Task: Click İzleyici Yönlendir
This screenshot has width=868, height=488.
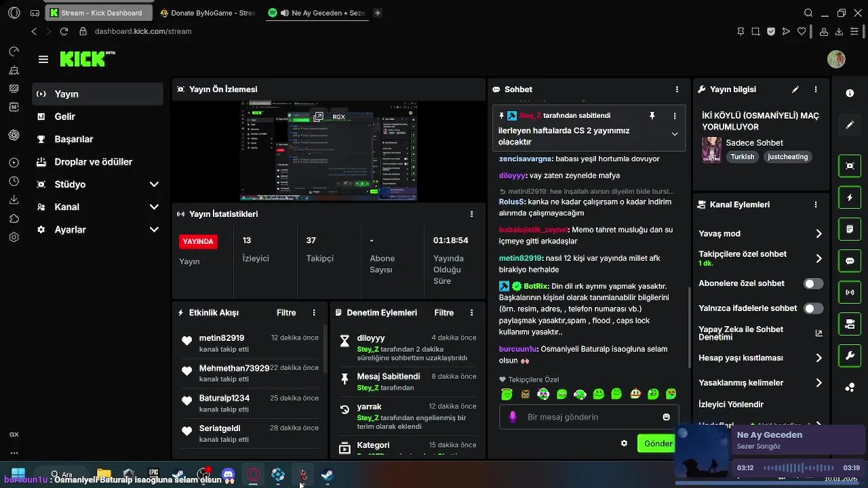Action: click(x=731, y=405)
